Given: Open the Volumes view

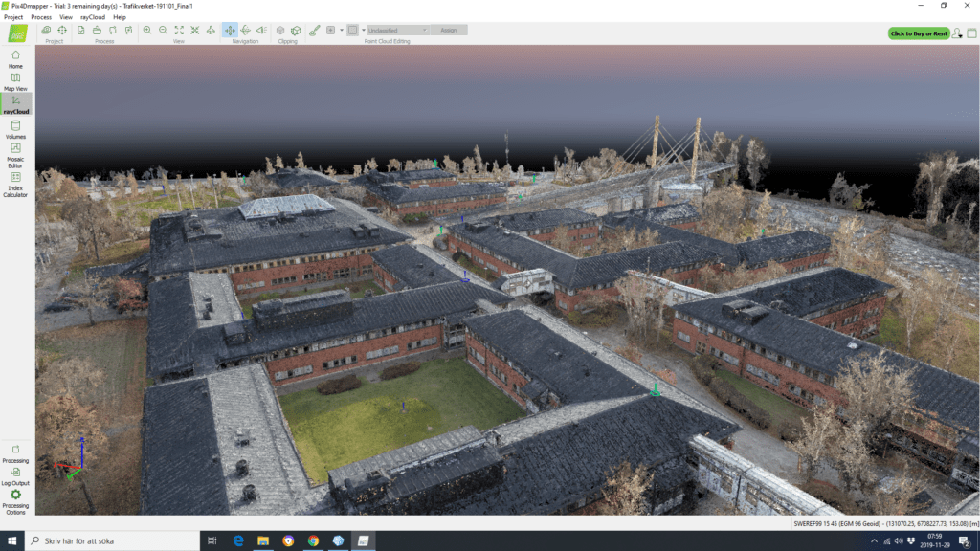Looking at the screenshot, I should pos(15,129).
